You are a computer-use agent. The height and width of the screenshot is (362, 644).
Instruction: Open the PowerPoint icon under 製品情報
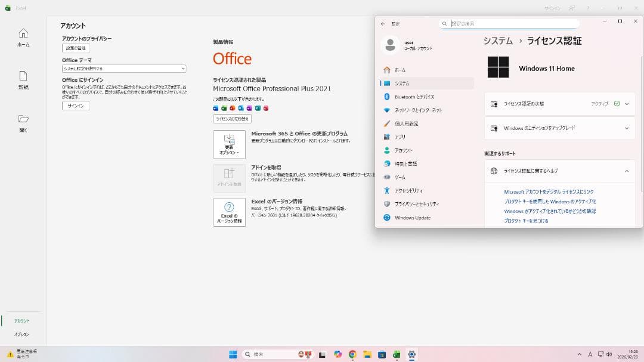233,108
